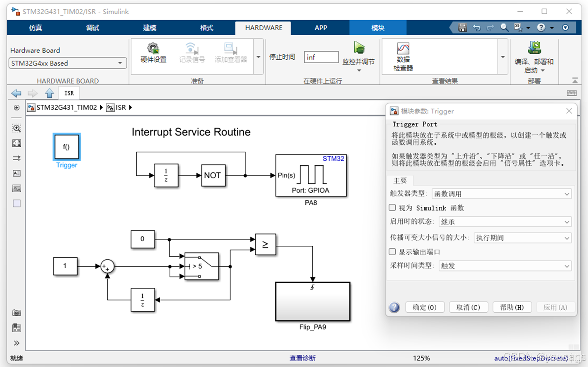The height and width of the screenshot is (367, 588).
Task: Switch to the 调试 tab
Action: coord(92,28)
